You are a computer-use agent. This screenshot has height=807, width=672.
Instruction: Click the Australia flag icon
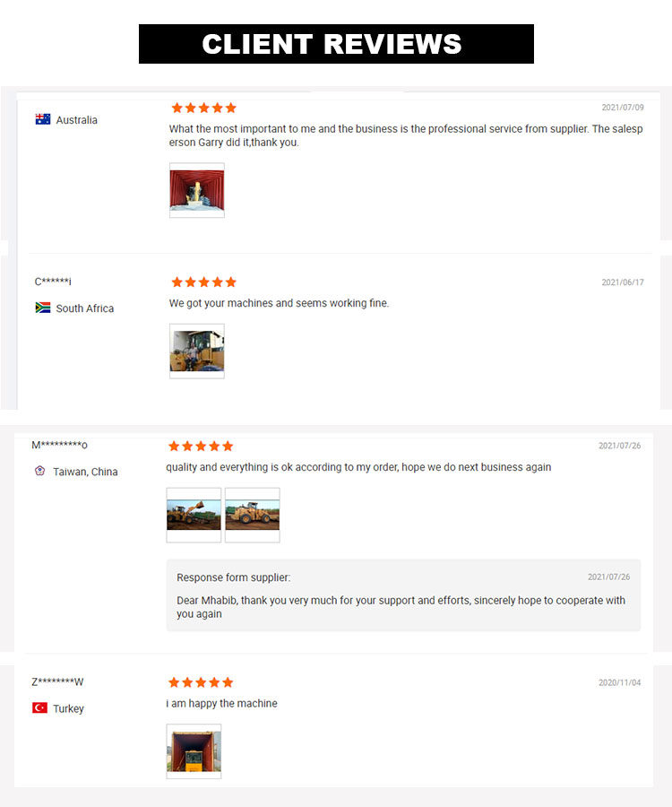point(43,119)
